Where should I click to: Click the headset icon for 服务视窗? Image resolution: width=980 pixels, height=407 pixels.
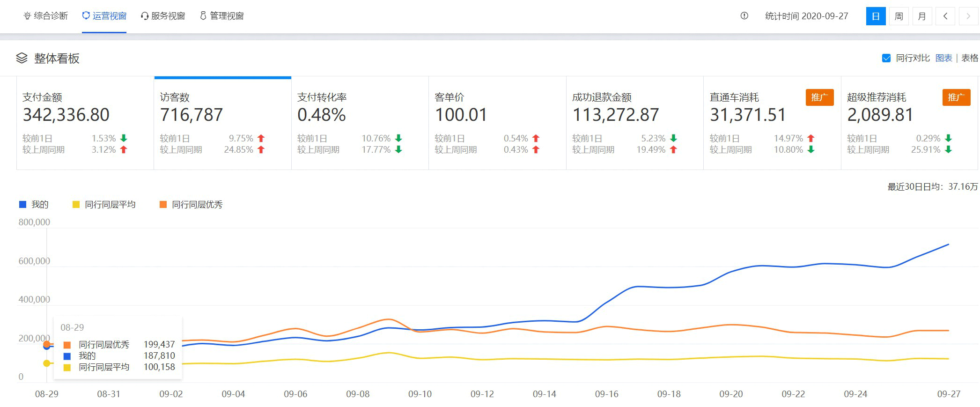pyautogui.click(x=145, y=16)
